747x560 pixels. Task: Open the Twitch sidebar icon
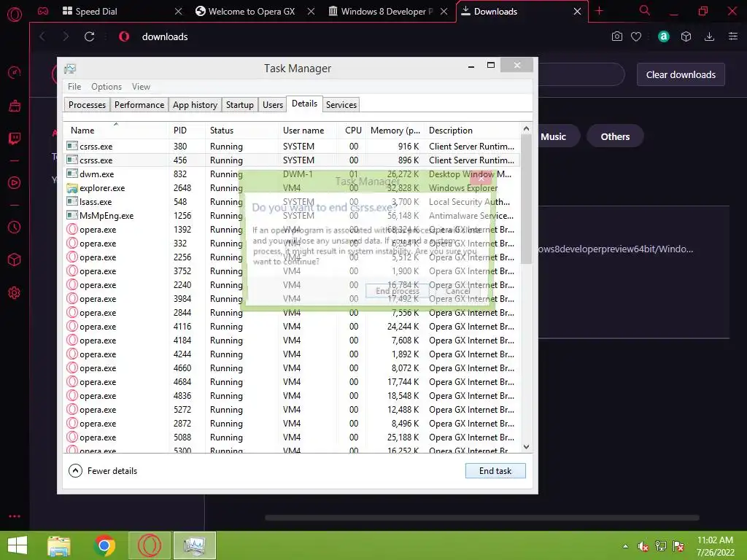(x=15, y=139)
